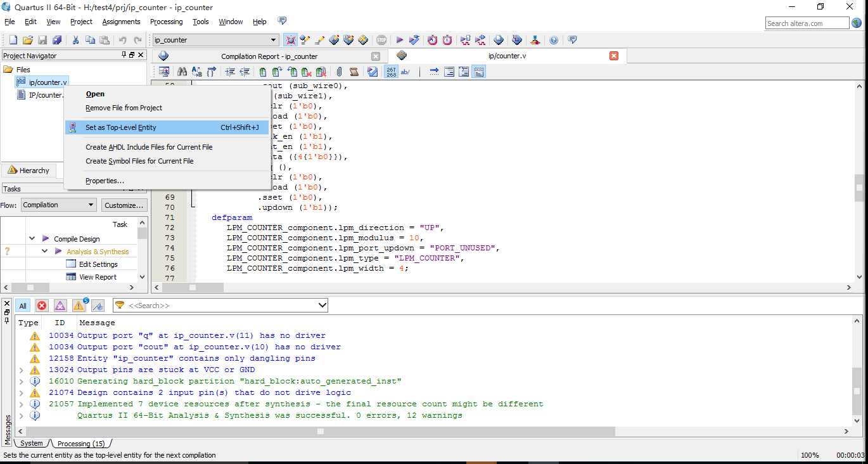Image resolution: width=868 pixels, height=464 pixels.
Task: Analyze current file with the checkmark icon
Action: (x=373, y=72)
